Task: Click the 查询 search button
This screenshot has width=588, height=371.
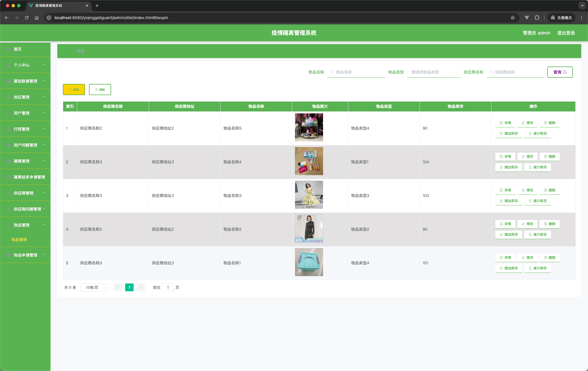Action: (x=560, y=72)
